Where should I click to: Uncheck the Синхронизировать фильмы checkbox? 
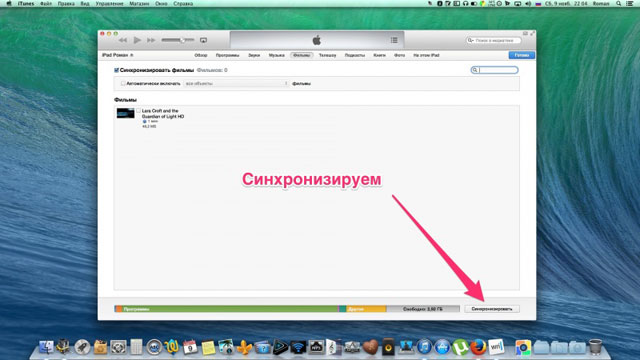tap(116, 70)
